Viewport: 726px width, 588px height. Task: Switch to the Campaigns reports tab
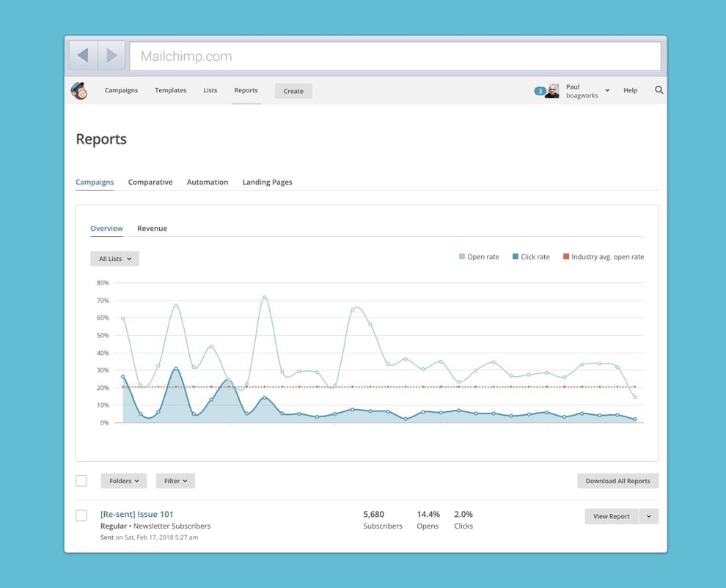[x=95, y=182]
